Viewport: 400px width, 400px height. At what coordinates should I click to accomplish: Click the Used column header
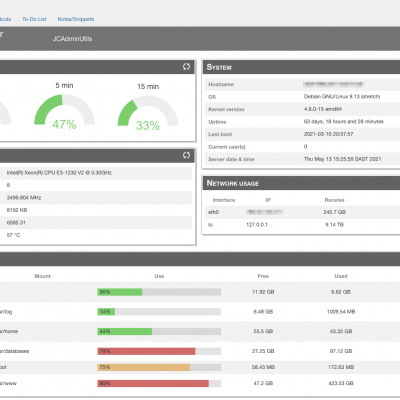[x=341, y=276]
